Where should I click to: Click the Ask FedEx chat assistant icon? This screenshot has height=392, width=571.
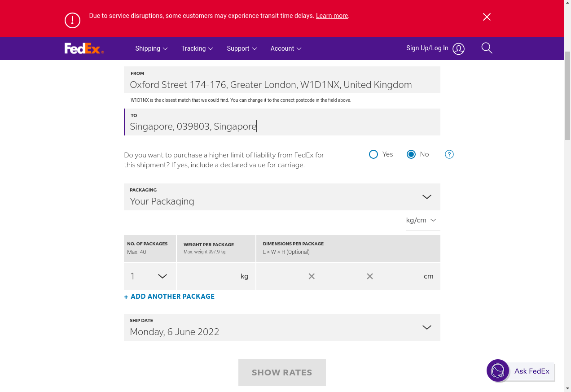(x=498, y=371)
